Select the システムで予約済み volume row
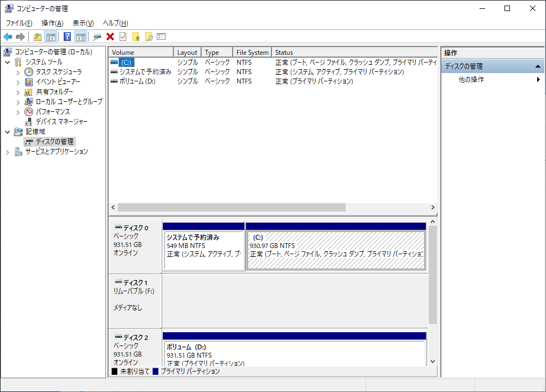The width and height of the screenshot is (546, 392). pyautogui.click(x=273, y=72)
